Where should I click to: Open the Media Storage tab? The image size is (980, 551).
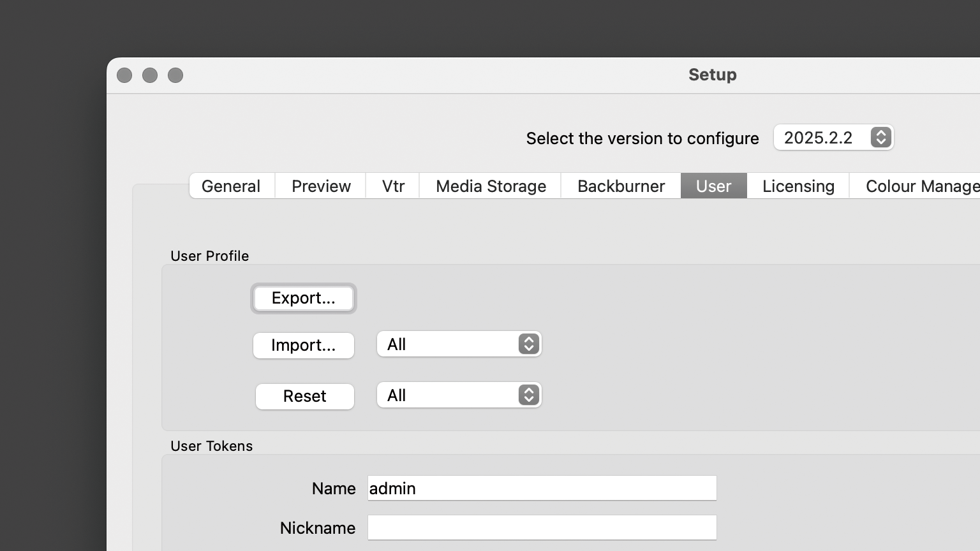pyautogui.click(x=491, y=186)
